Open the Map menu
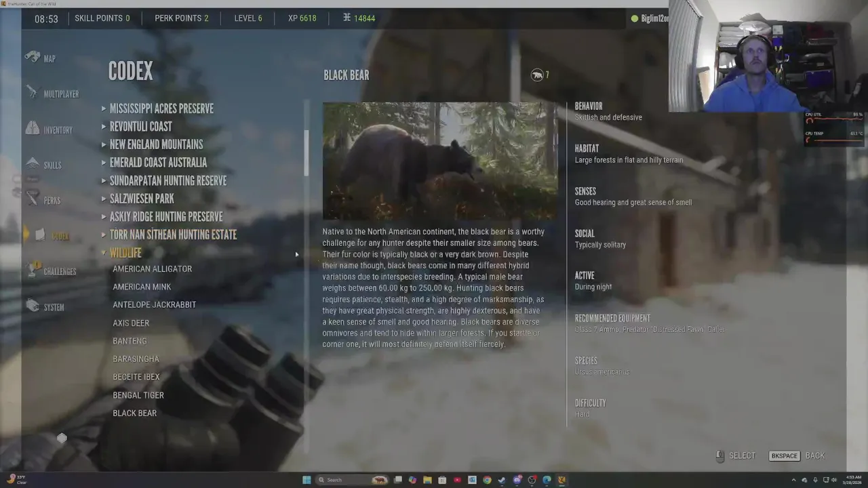The height and width of the screenshot is (488, 868). coord(50,59)
